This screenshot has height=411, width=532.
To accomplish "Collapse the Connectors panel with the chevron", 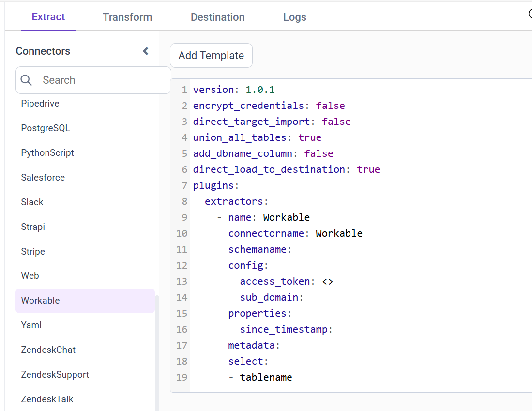I will click(x=146, y=51).
